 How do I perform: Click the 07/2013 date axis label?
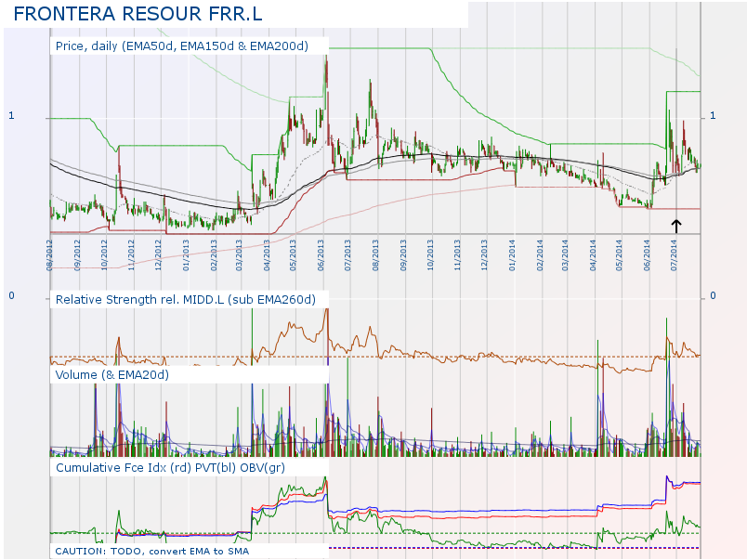347,255
